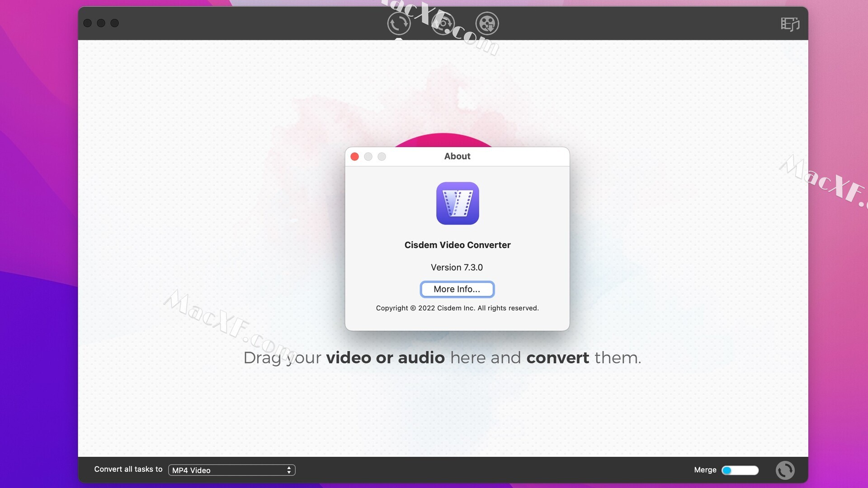The image size is (868, 488).
Task: Click the Cisdem Video Converter name label
Action: [x=458, y=245]
